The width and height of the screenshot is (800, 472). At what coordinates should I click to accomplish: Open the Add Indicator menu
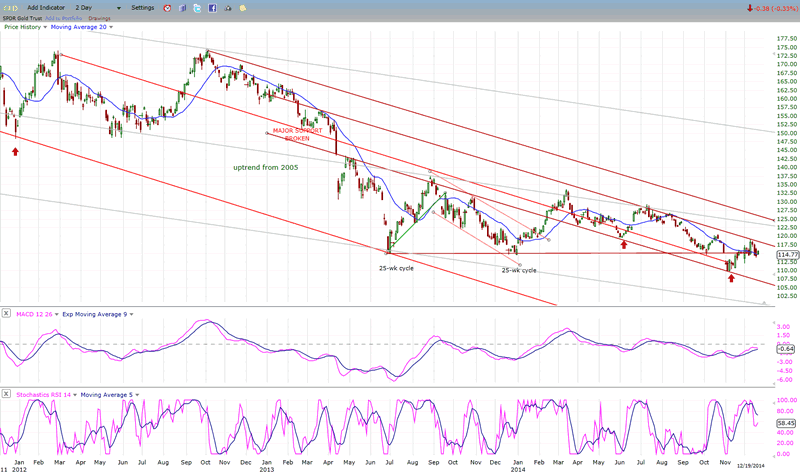(48, 8)
